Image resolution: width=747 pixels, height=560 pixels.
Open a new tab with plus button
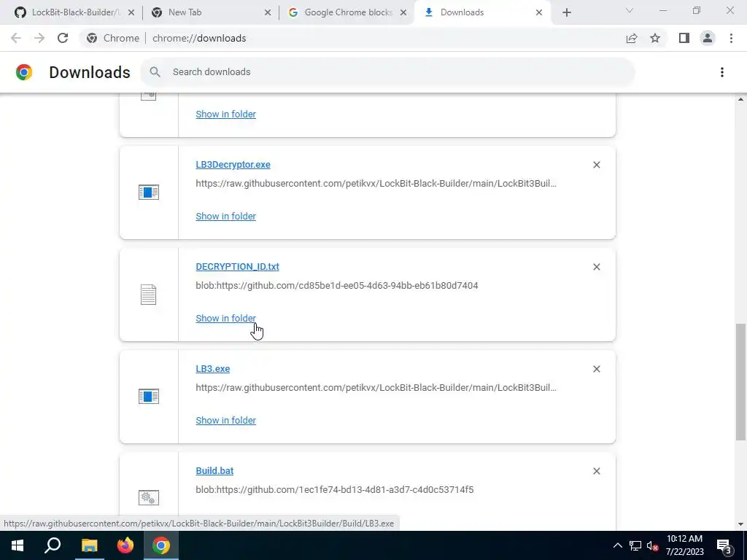click(x=566, y=12)
